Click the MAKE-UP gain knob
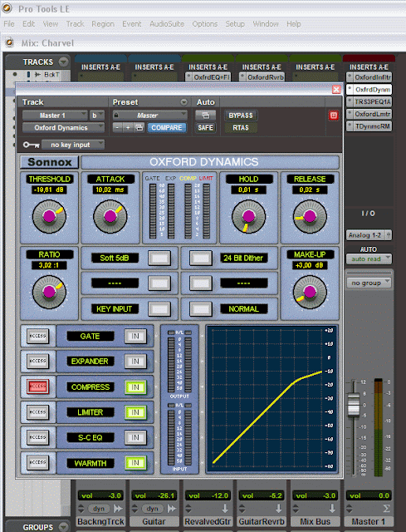406x532 pixels. [x=310, y=292]
